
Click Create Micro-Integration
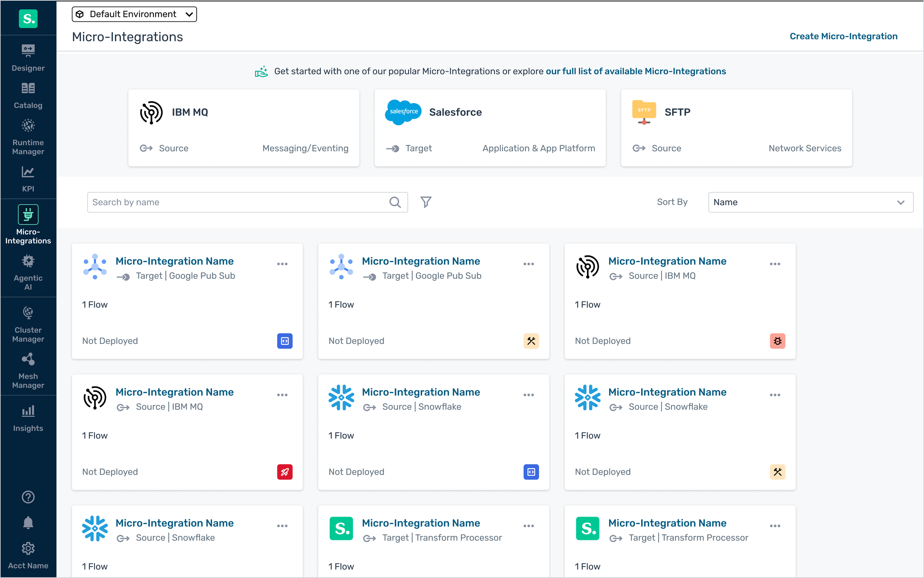point(843,36)
